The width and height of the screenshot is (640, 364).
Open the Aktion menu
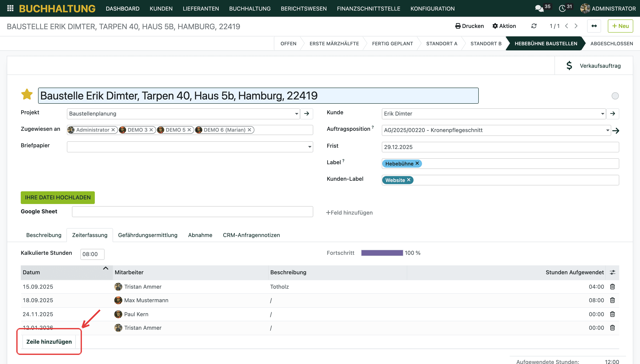504,26
